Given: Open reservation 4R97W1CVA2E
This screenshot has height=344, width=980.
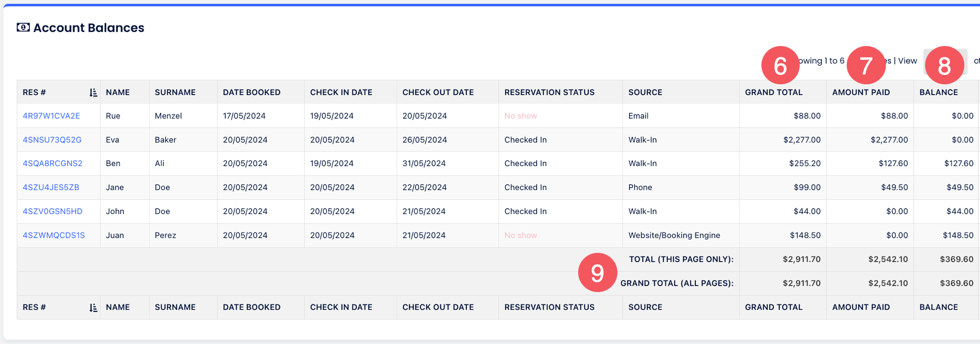Looking at the screenshot, I should [51, 116].
